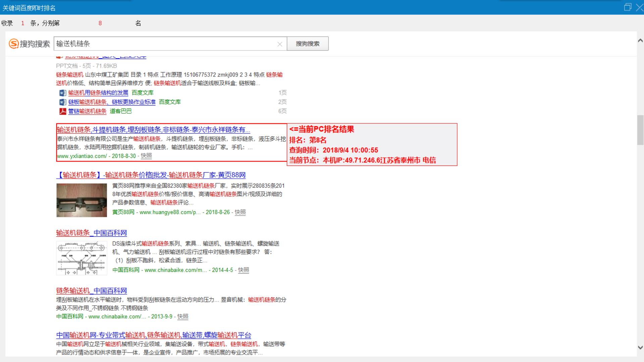Click the PDF icon beside 管链输送机链条
Image resolution: width=644 pixels, height=362 pixels.
[63, 111]
